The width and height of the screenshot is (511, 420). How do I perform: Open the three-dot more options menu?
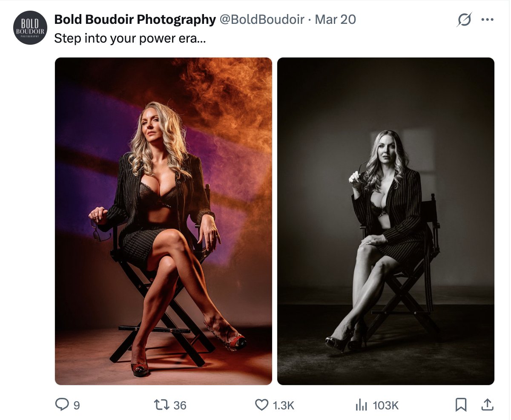click(x=487, y=20)
